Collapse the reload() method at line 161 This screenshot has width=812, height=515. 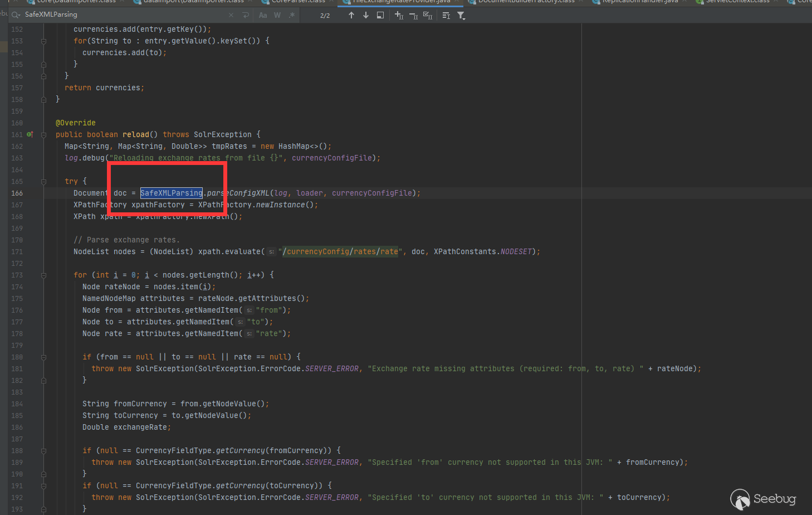coord(43,134)
